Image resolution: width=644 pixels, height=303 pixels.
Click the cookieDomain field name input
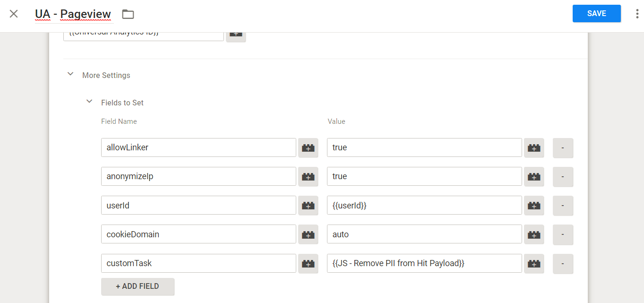(x=198, y=234)
